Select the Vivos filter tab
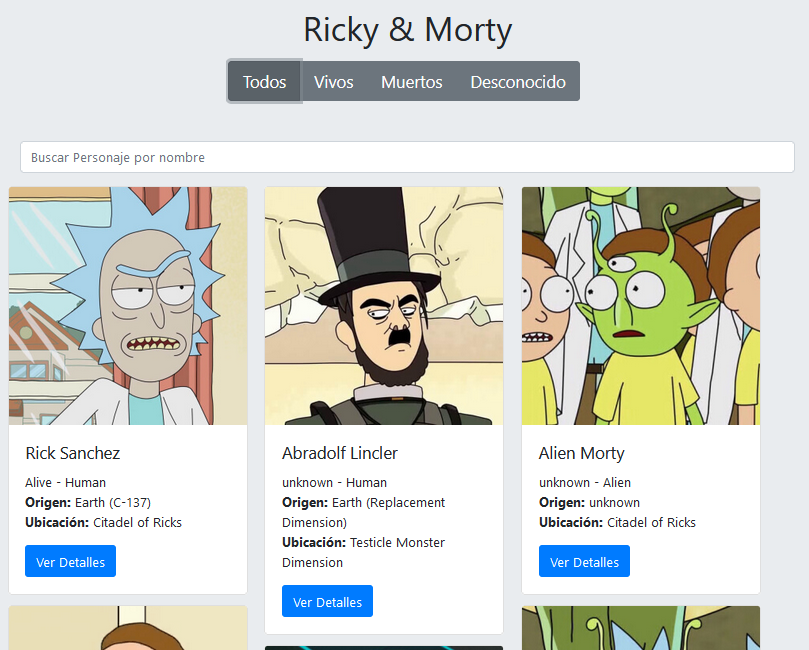 [x=333, y=81]
